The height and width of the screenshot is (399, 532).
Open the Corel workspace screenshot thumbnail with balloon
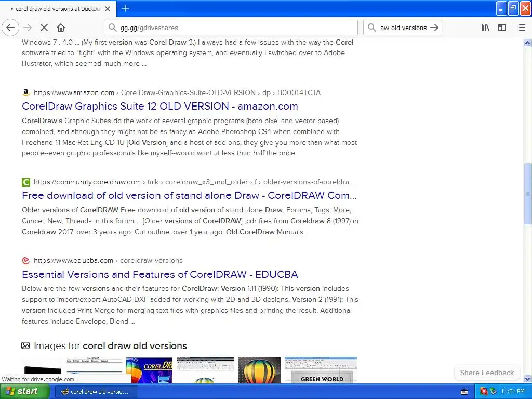pyautogui.click(x=205, y=370)
